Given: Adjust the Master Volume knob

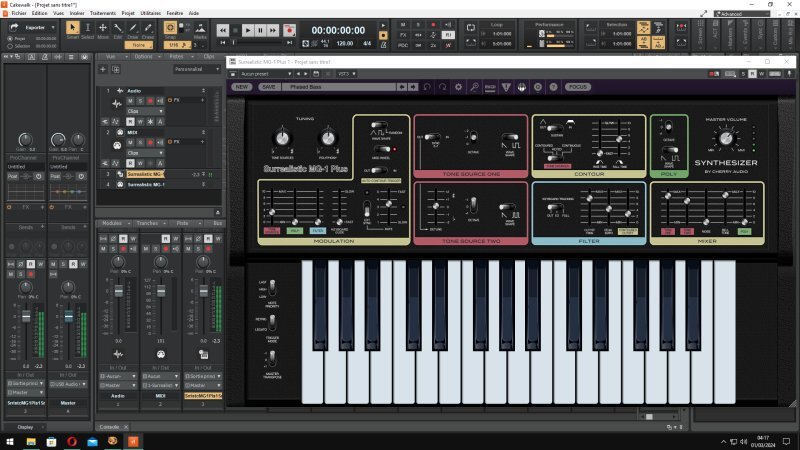Looking at the screenshot, I should [726, 138].
